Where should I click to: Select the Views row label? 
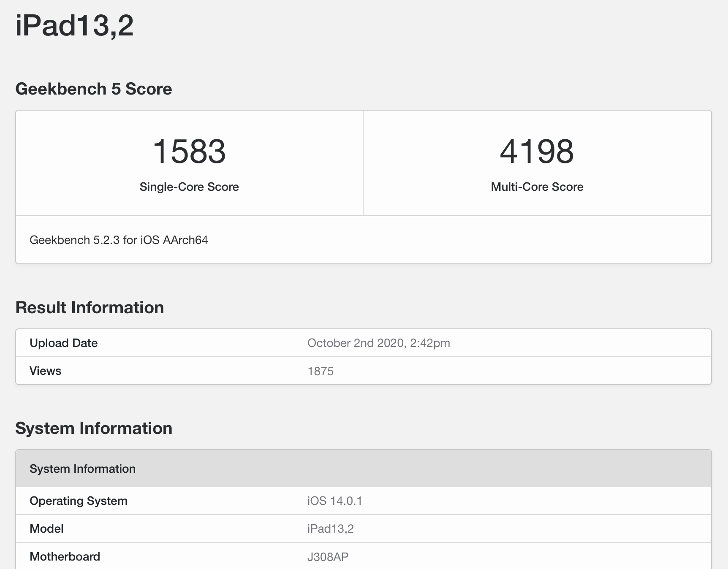pyautogui.click(x=44, y=371)
